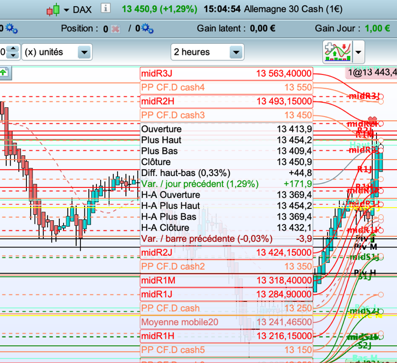Screen dimensions: 397x363
Task: Click the midR1J 13 284,9 row
Action: point(226,294)
